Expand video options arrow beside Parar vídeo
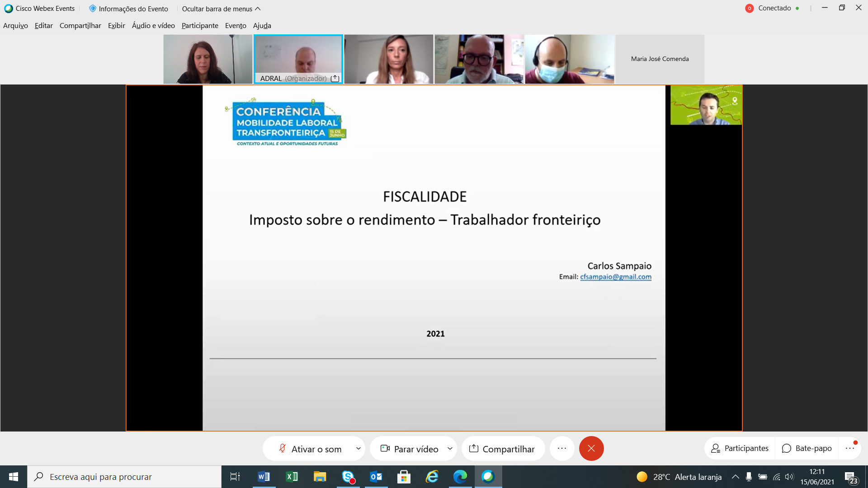The height and width of the screenshot is (488, 868). [x=450, y=449]
